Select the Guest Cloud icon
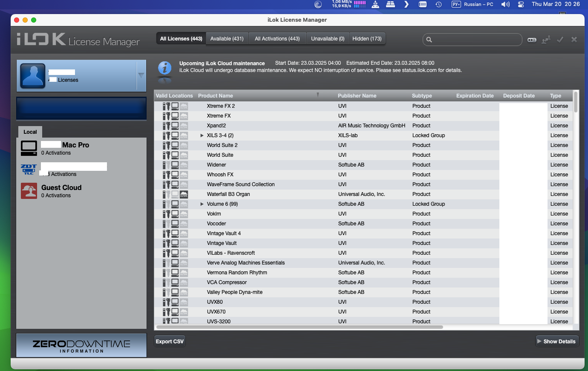The image size is (588, 371). click(29, 191)
